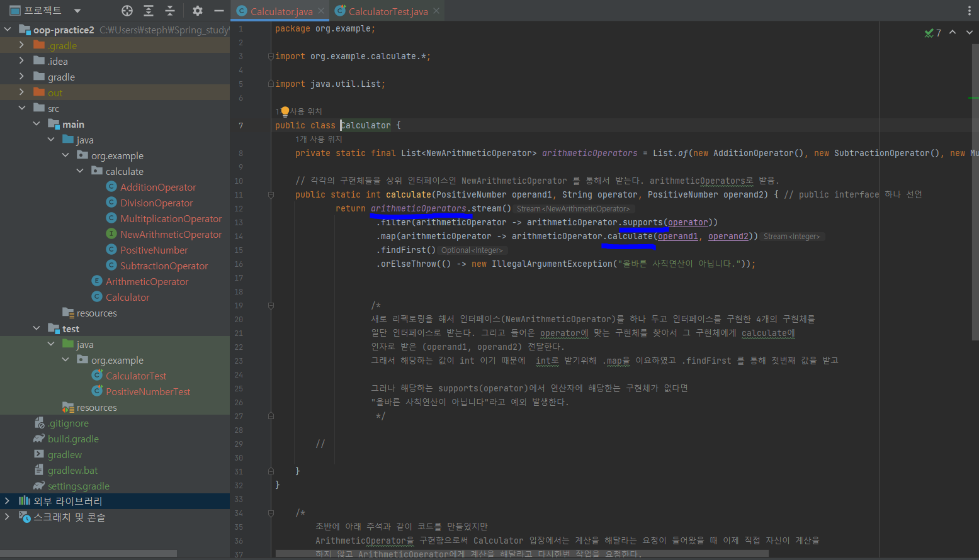Collapse the main folder

pyautogui.click(x=37, y=124)
